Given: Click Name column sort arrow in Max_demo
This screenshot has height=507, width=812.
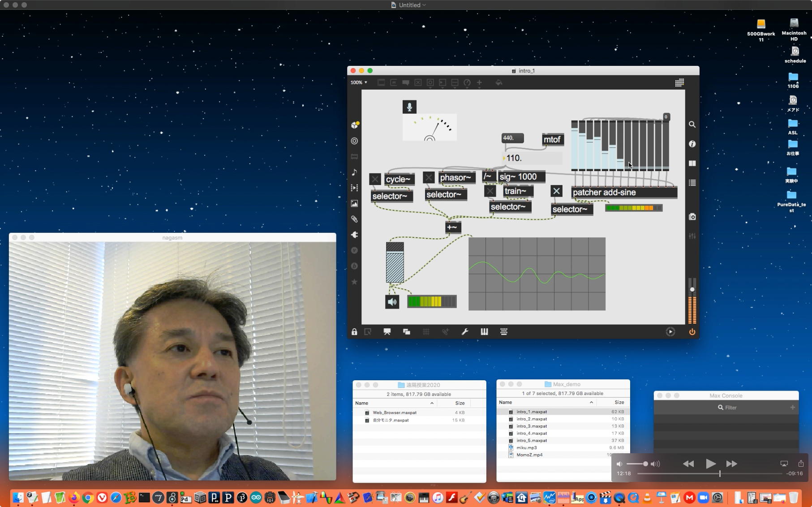Looking at the screenshot, I should (x=591, y=402).
